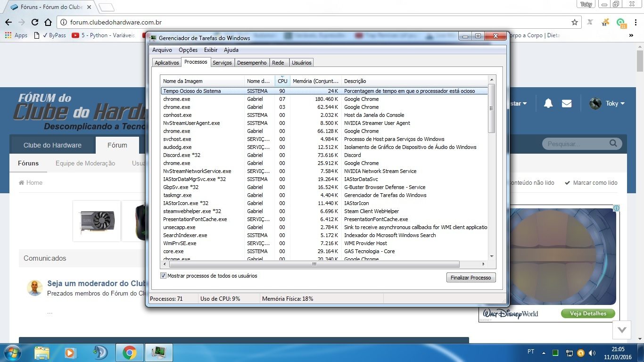
Task: Click the taskbar clock showing 21:05
Action: [x=618, y=353]
